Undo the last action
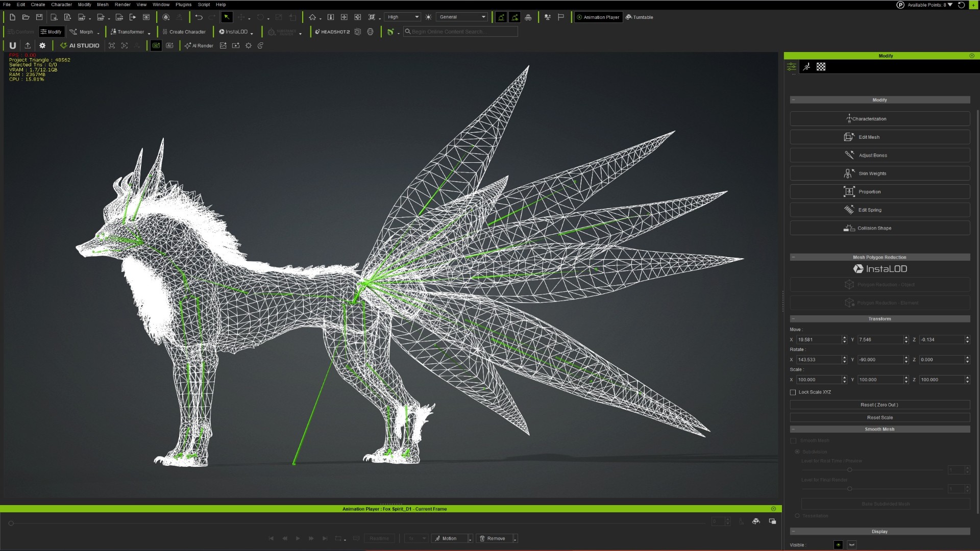The width and height of the screenshot is (980, 551). click(x=199, y=17)
